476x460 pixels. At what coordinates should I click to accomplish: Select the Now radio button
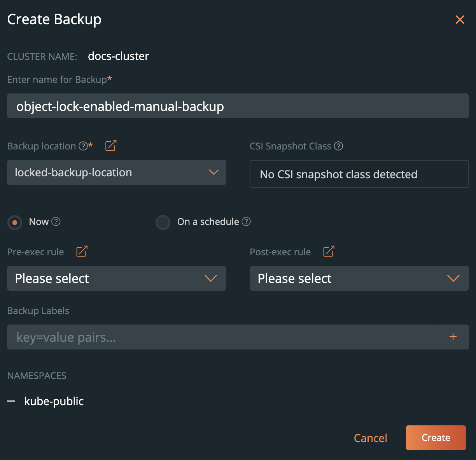(x=15, y=223)
